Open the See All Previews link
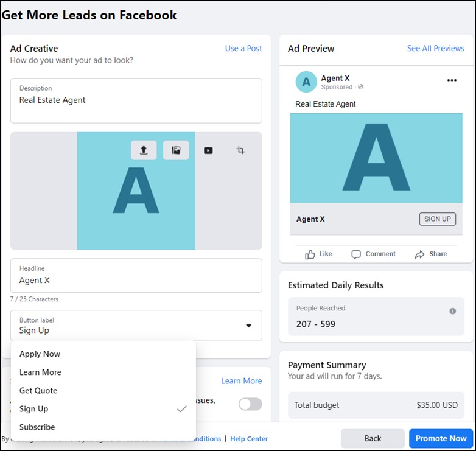The width and height of the screenshot is (476, 451). coord(435,49)
